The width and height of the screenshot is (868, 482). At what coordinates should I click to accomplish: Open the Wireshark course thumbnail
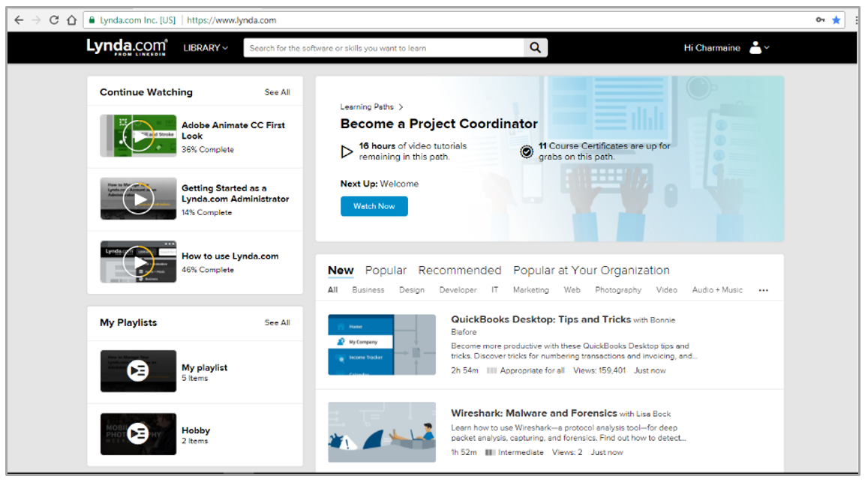[382, 433]
